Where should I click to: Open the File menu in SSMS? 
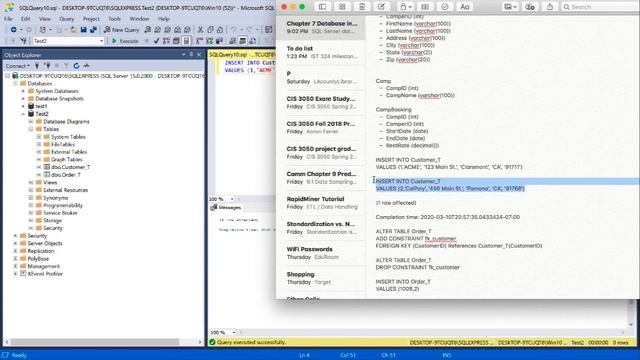click(8, 19)
